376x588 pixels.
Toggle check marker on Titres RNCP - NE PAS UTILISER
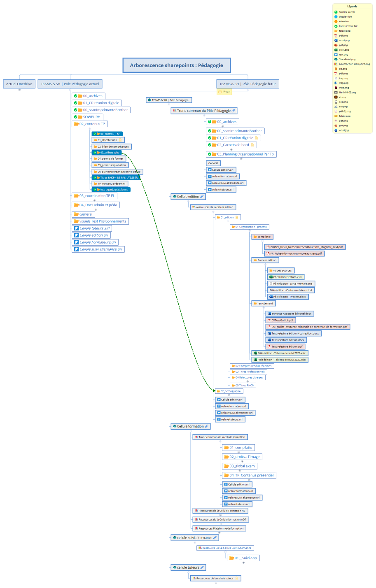click(x=95, y=178)
